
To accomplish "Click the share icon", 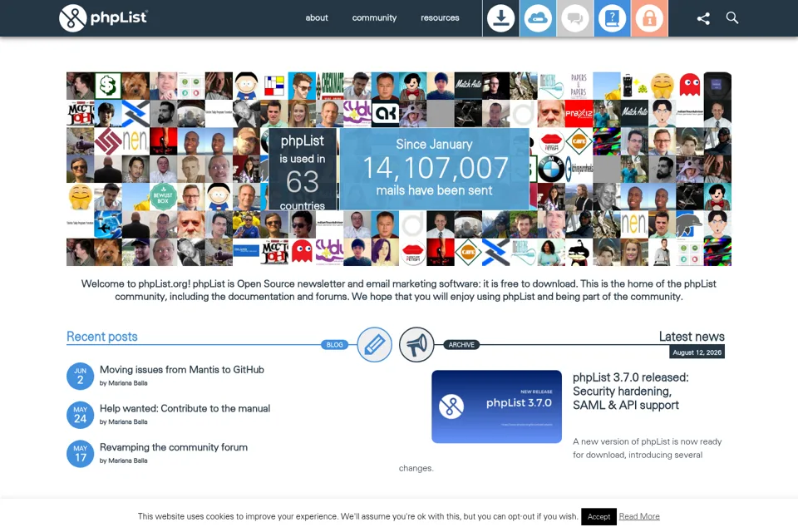I will (x=703, y=18).
